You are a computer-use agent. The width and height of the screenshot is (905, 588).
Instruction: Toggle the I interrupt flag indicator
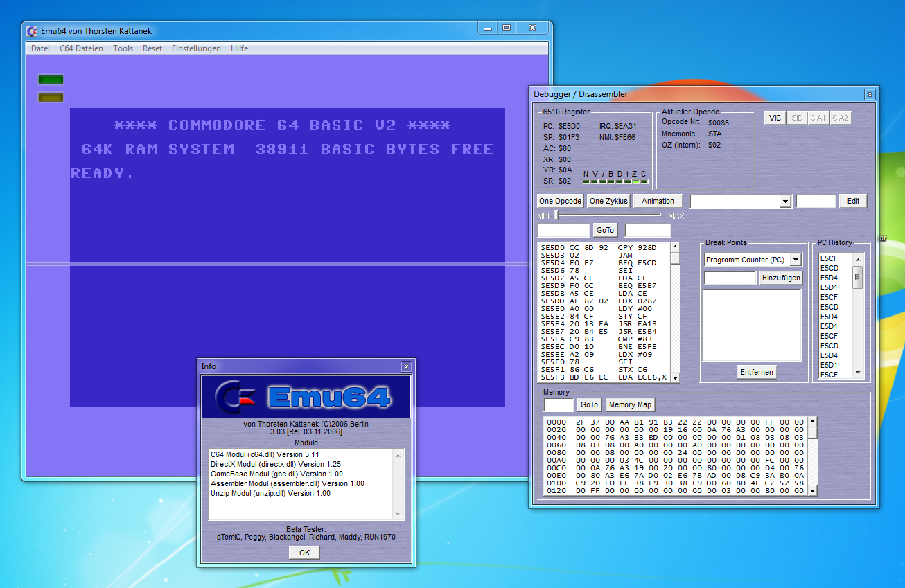[x=628, y=181]
